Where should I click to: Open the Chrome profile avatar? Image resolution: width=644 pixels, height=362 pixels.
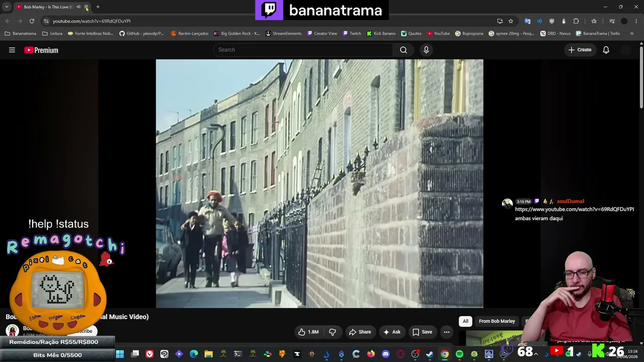[x=624, y=21]
